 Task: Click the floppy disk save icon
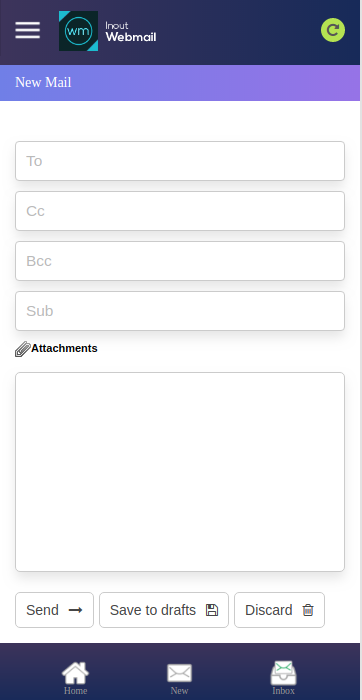click(x=212, y=610)
